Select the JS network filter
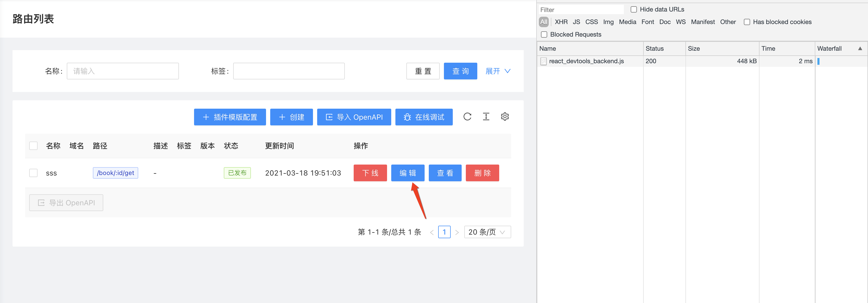 [x=576, y=22]
